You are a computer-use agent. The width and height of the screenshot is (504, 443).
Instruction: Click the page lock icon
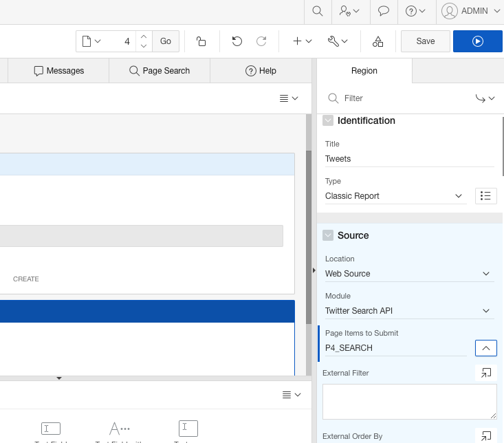pos(201,41)
